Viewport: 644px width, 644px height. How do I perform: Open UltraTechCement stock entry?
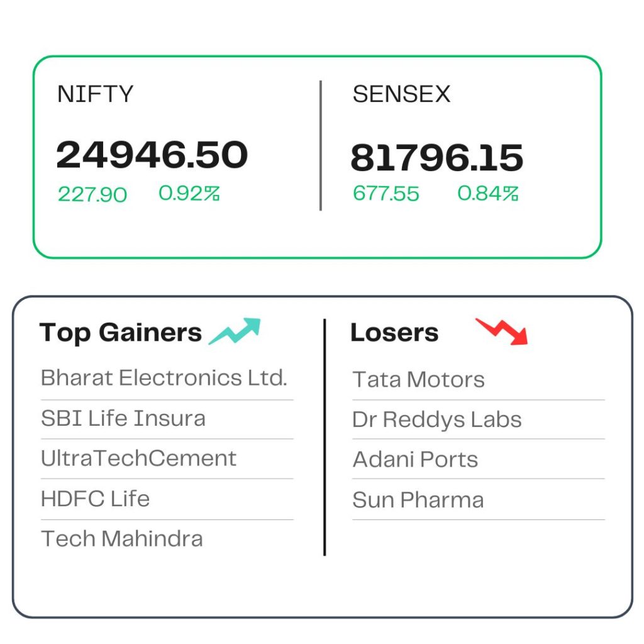coord(139,458)
